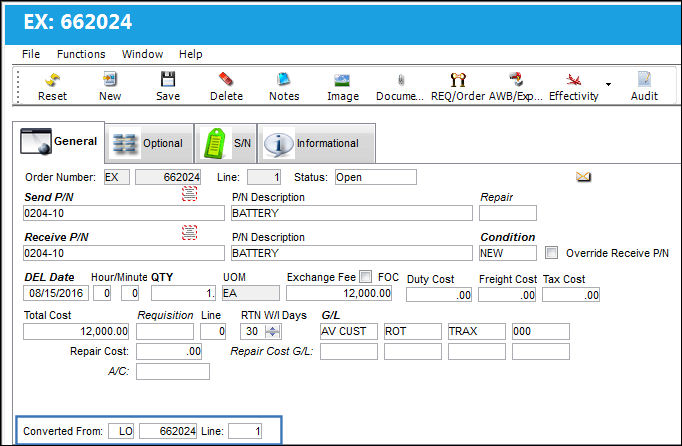Viewport: 682px width, 446px height.
Task: Save the exchange order
Action: pyautogui.click(x=168, y=80)
